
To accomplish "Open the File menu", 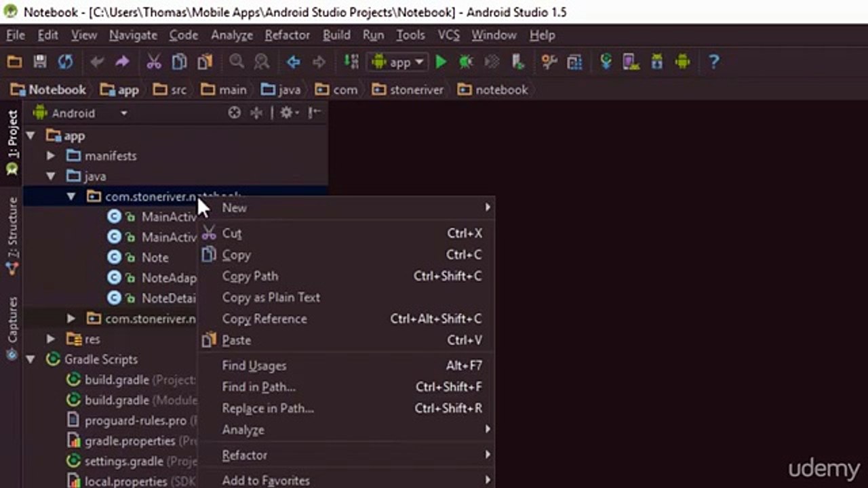I will [x=15, y=35].
